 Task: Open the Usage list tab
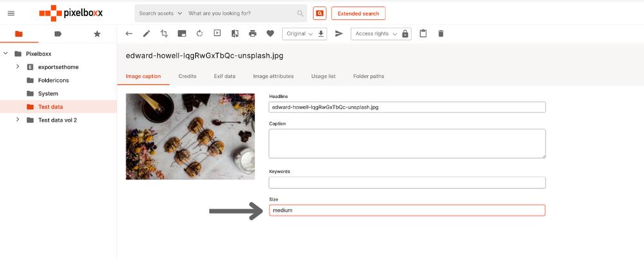(323, 76)
